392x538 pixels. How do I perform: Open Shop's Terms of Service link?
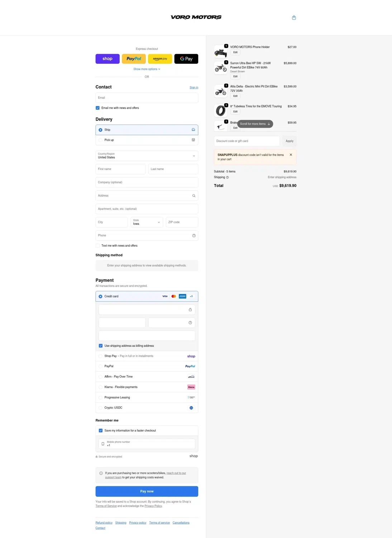pyautogui.click(x=106, y=506)
